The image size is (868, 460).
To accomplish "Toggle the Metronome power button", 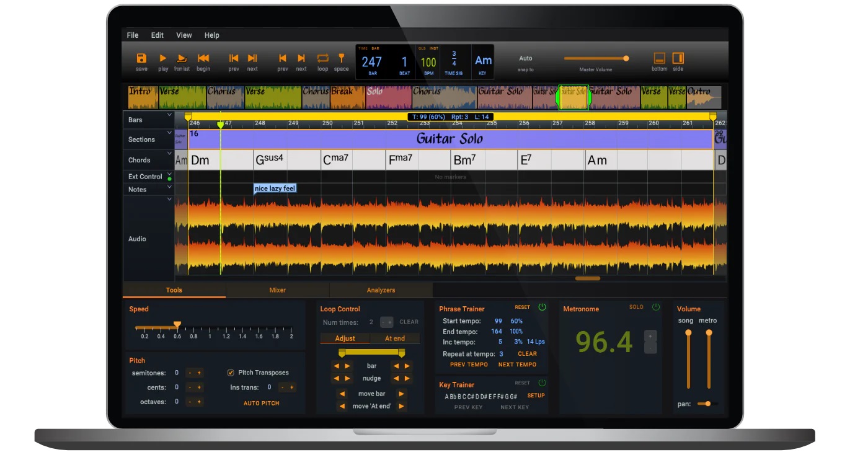I will pyautogui.click(x=655, y=307).
